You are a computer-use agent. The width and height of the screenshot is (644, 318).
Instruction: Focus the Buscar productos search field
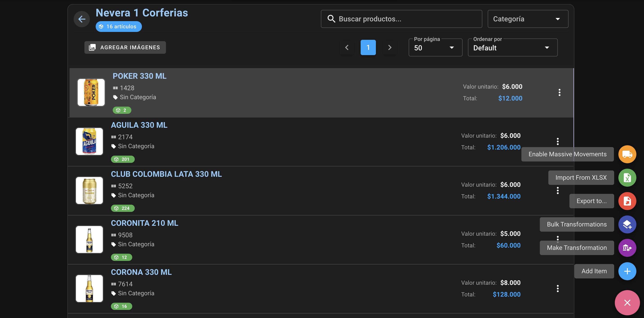tap(401, 19)
